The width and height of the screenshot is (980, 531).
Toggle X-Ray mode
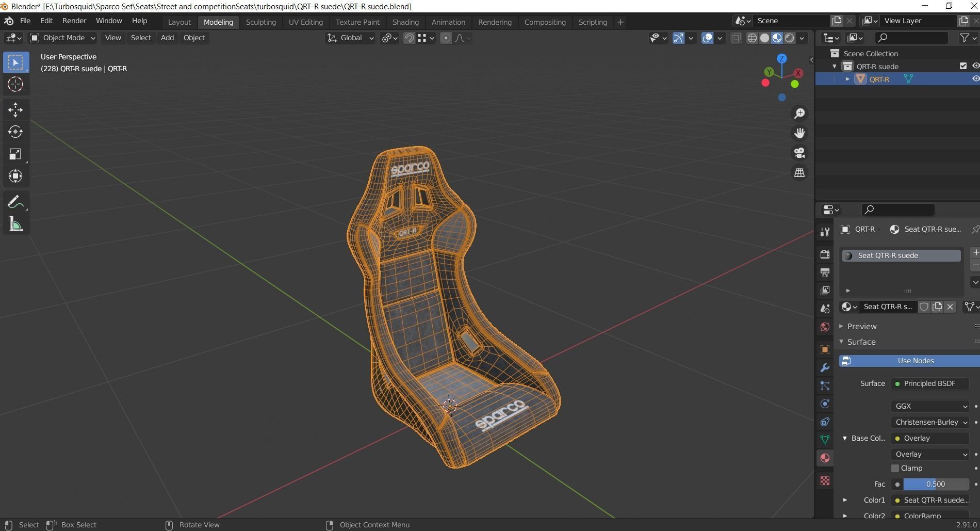coord(736,38)
